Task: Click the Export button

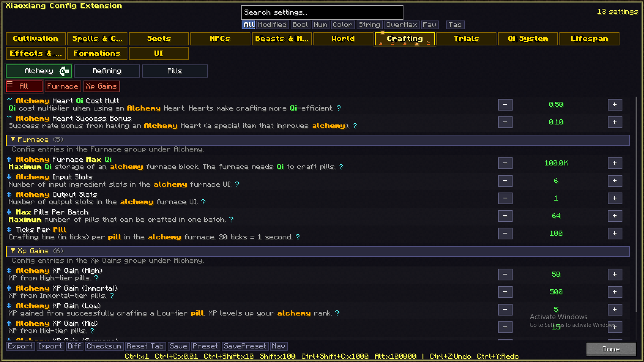Action: pos(20,346)
